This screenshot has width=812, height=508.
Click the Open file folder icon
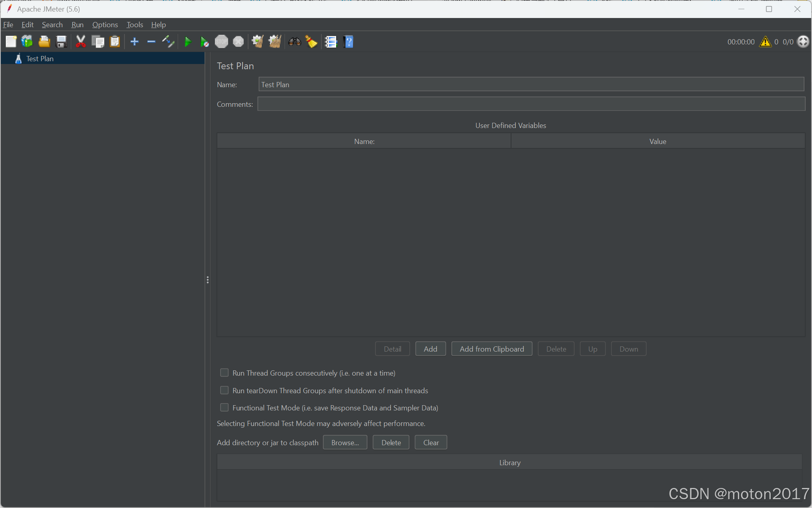pyautogui.click(x=44, y=42)
